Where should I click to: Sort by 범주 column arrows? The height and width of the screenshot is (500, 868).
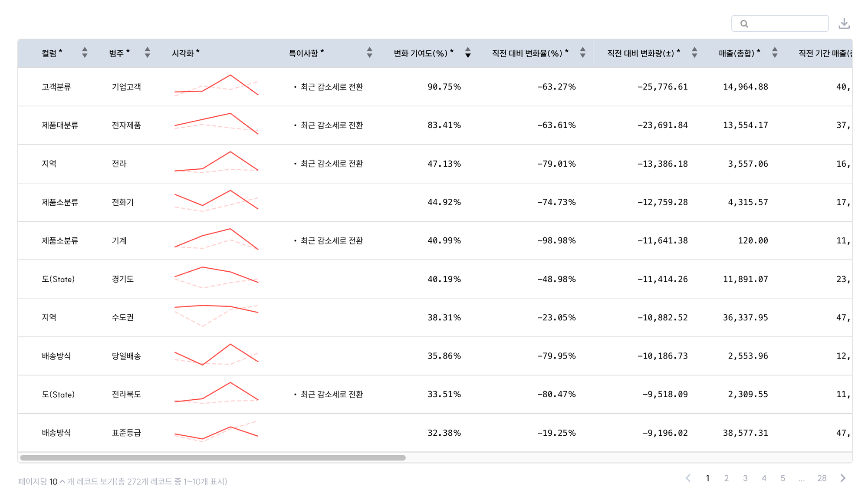click(147, 53)
